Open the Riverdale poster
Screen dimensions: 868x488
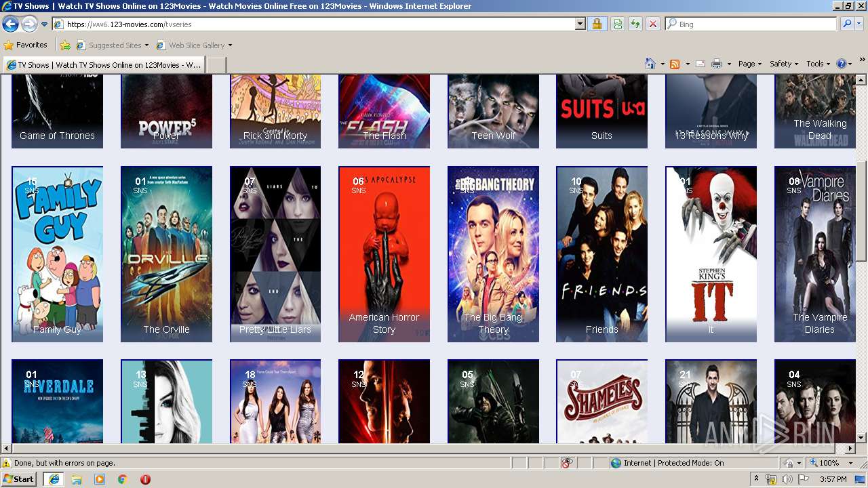57,401
